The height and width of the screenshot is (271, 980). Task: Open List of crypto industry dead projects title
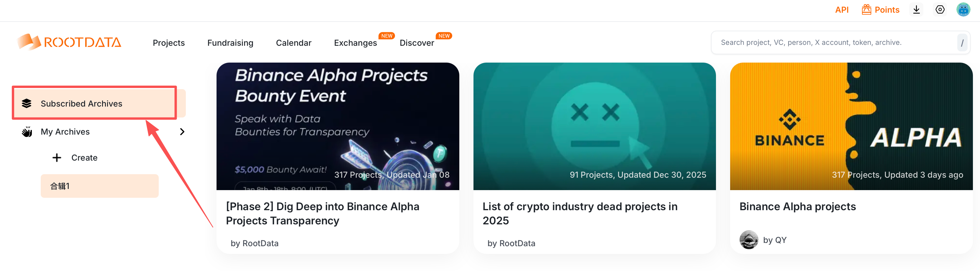[x=579, y=213]
